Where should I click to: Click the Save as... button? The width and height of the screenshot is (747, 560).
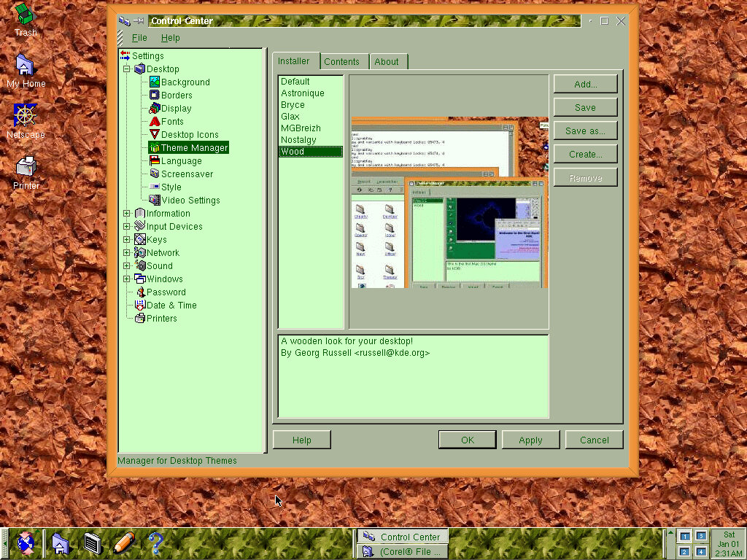point(585,131)
